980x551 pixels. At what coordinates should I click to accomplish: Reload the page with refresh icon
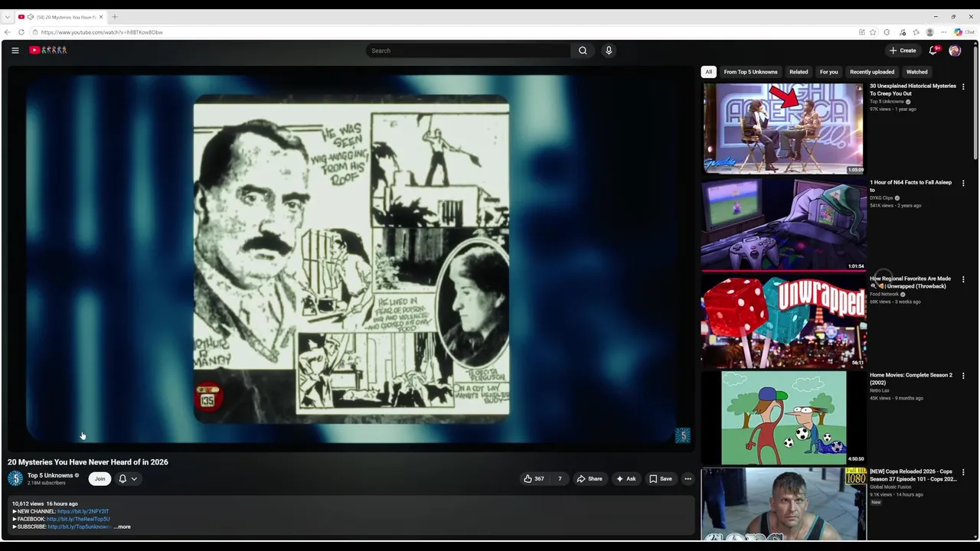point(21,32)
